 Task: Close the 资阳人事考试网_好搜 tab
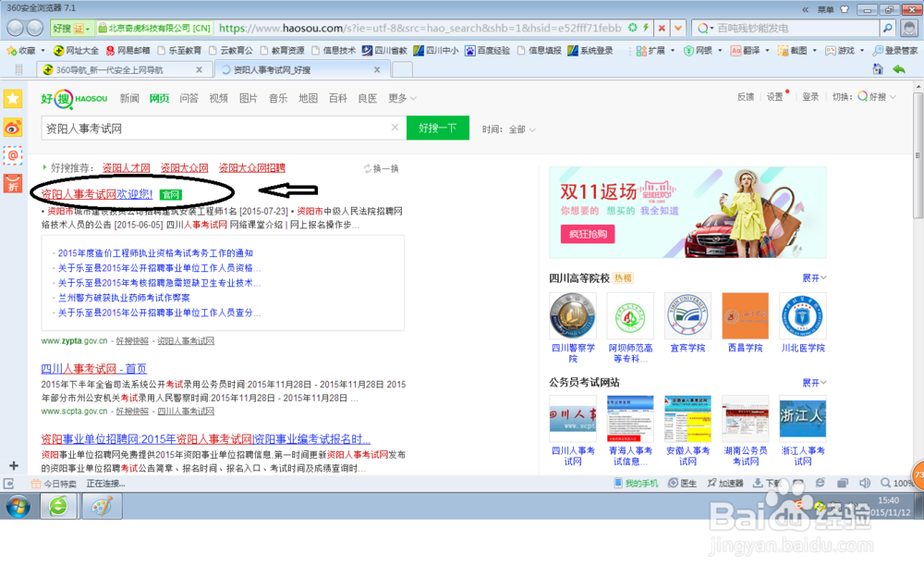(x=377, y=69)
